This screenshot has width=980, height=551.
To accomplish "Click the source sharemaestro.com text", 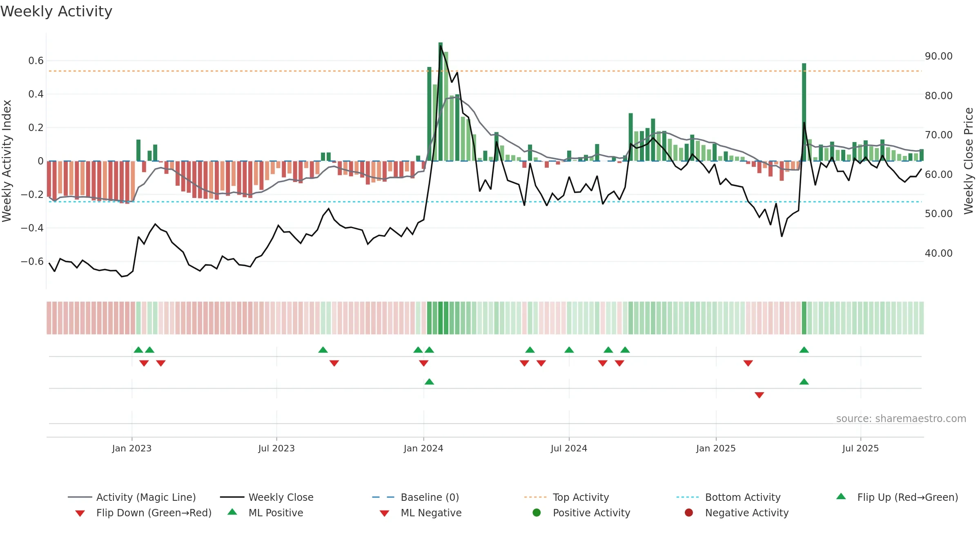I will [901, 418].
